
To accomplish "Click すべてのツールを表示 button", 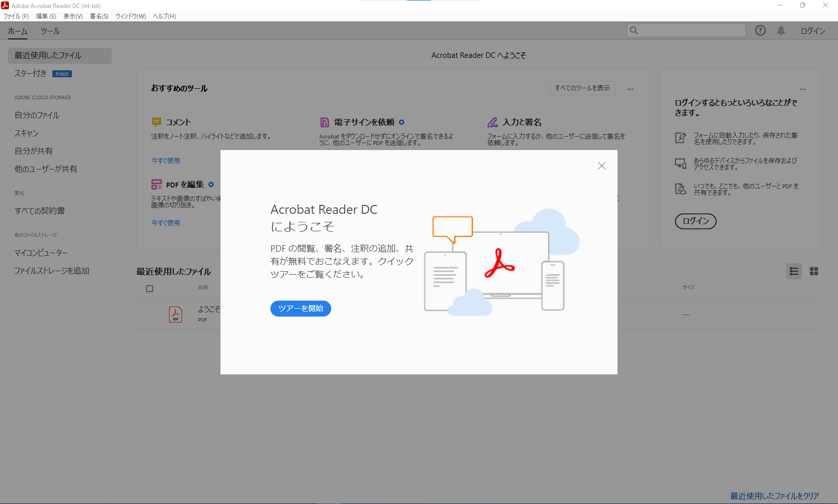I will coord(582,88).
